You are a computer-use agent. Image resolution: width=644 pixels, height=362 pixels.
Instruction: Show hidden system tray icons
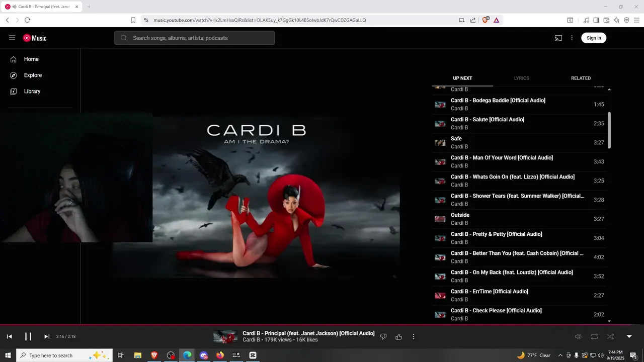(x=560, y=355)
